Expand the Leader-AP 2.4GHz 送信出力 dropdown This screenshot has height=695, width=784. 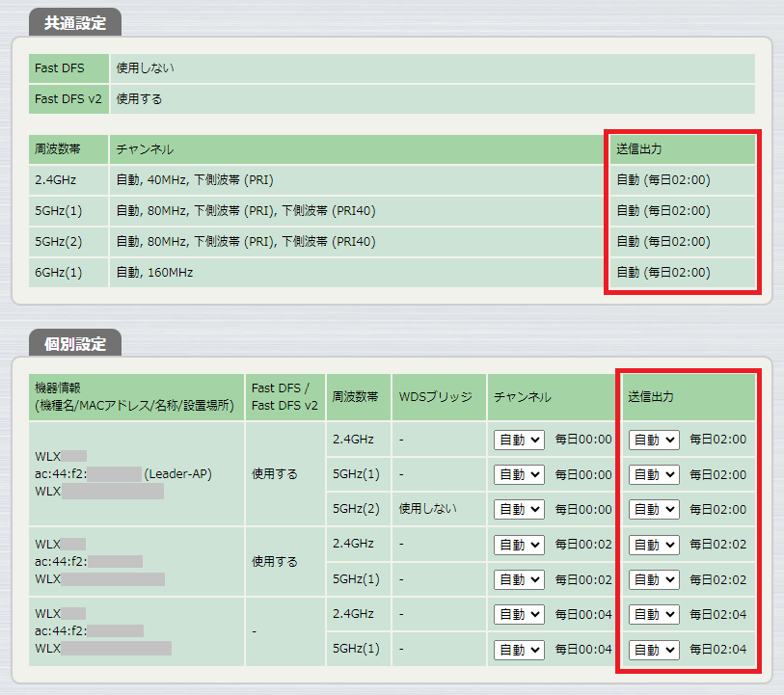pyautogui.click(x=654, y=440)
